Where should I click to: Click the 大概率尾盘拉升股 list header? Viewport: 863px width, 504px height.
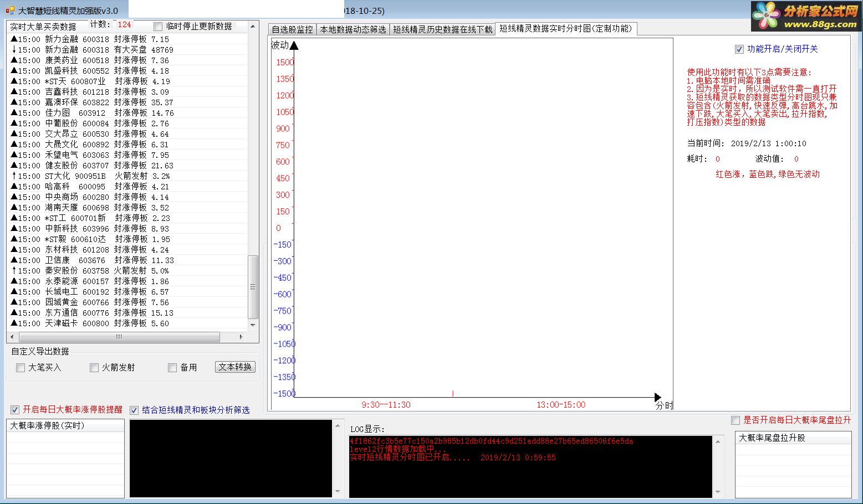point(793,438)
